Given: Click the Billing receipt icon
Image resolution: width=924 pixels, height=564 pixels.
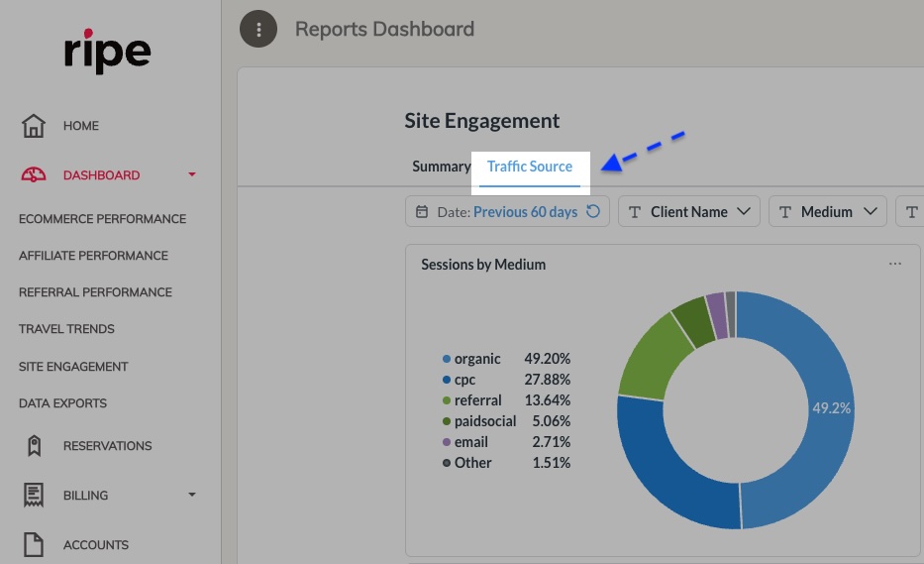Looking at the screenshot, I should pos(34,495).
